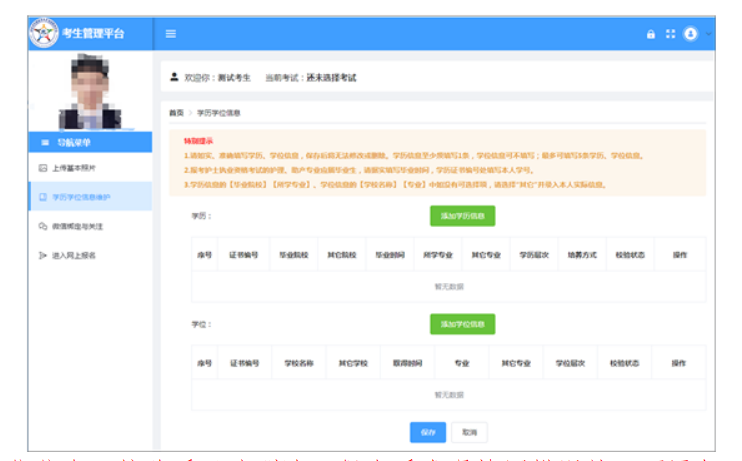Click the 进入网上报名 arrow icon

[x=42, y=256]
